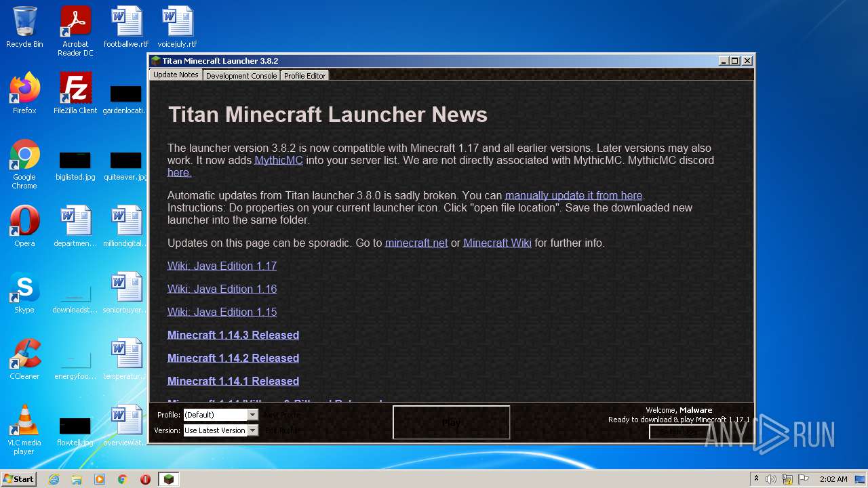Screen dimensions: 868x488
Task: Launch Acrobat Reader DC from desktop
Action: (75, 31)
